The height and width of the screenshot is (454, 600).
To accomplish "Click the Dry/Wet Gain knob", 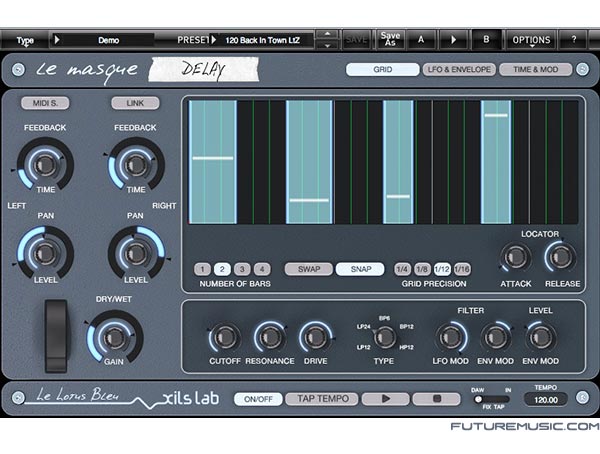I will click(x=114, y=338).
